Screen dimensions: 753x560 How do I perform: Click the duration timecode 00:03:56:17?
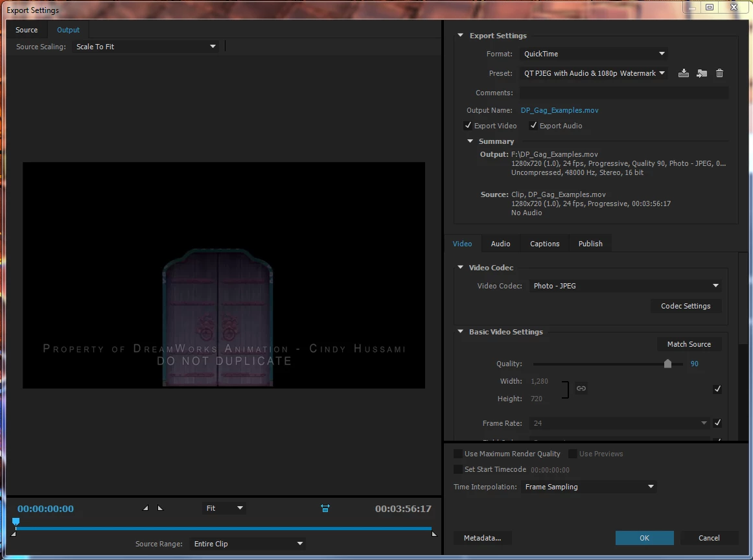pos(403,509)
